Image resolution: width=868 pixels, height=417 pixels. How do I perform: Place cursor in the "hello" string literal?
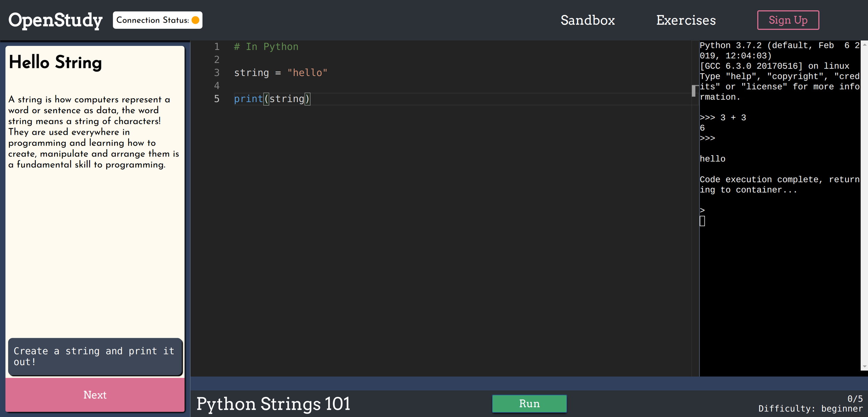click(307, 73)
